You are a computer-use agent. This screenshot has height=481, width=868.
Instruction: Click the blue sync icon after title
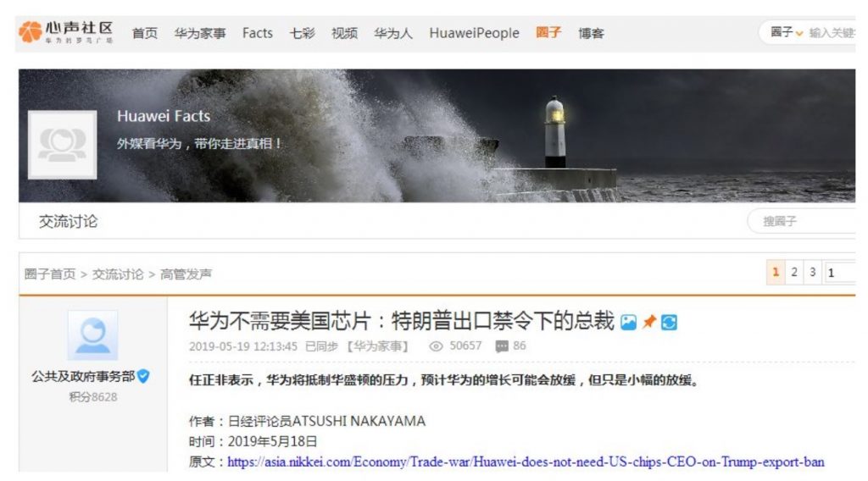point(669,323)
